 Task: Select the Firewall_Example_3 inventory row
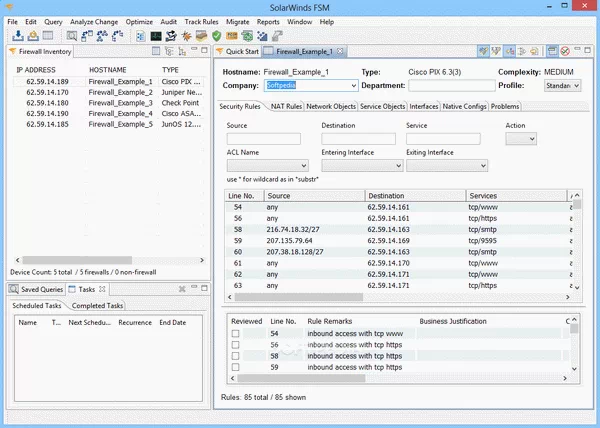pyautogui.click(x=109, y=103)
